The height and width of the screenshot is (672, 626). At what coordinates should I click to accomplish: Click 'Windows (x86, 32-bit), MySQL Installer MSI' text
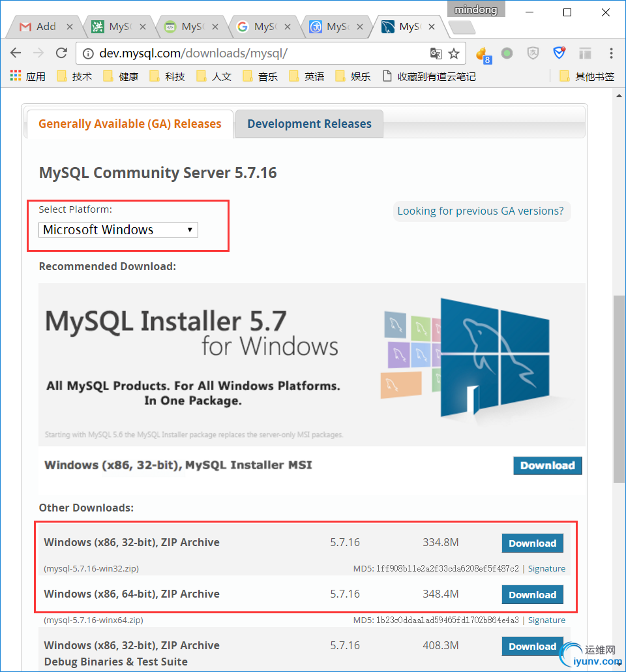[178, 465]
